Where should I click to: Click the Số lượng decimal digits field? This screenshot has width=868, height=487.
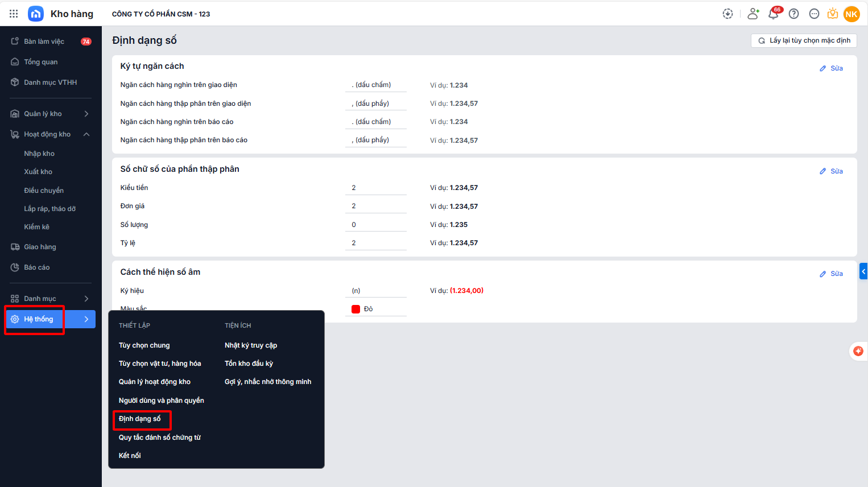376,225
